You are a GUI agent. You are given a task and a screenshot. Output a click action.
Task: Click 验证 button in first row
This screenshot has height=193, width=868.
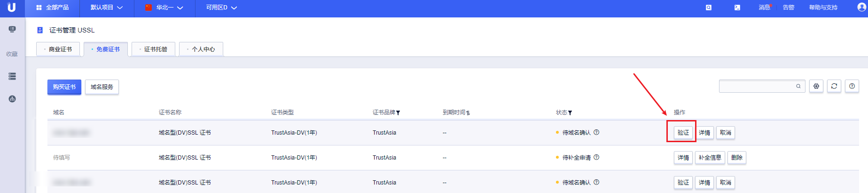coord(683,133)
